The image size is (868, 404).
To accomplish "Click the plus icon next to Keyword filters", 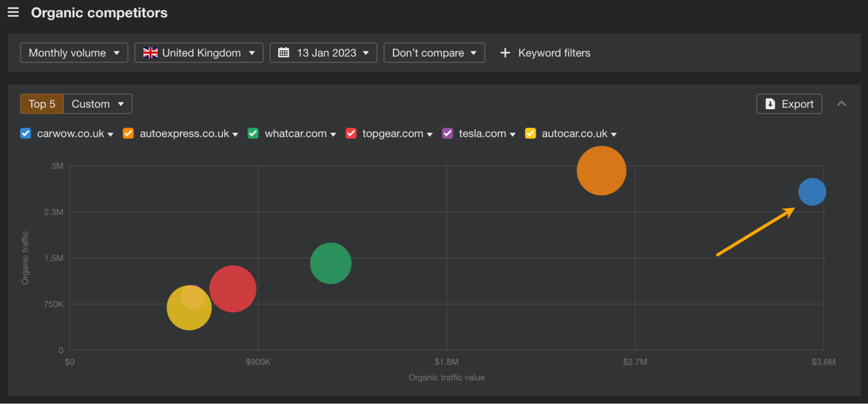I will tap(505, 53).
